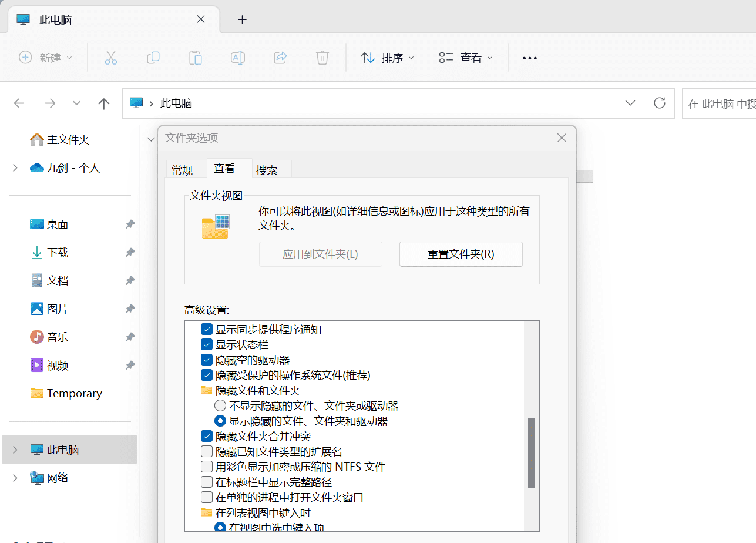Click the 重置文件夹(R) button

pyautogui.click(x=461, y=254)
